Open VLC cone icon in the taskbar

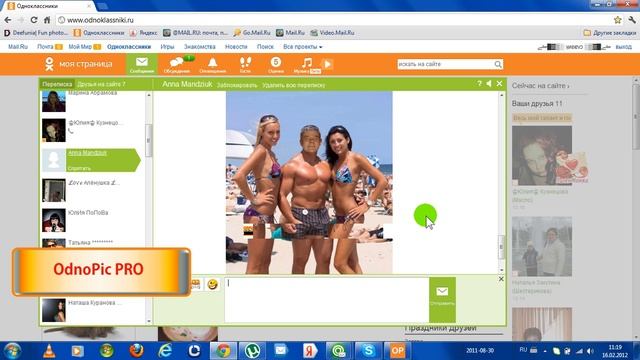(49, 351)
